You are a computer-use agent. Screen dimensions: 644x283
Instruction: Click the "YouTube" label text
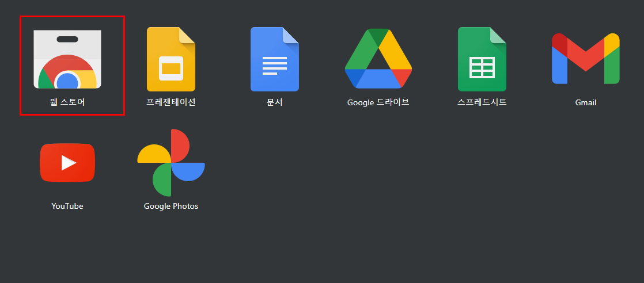pos(67,206)
